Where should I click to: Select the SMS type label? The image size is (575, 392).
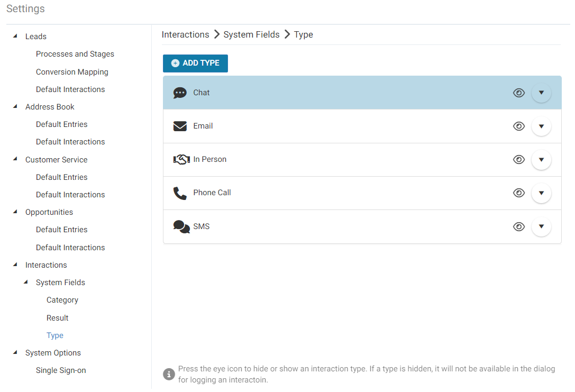[x=202, y=226]
